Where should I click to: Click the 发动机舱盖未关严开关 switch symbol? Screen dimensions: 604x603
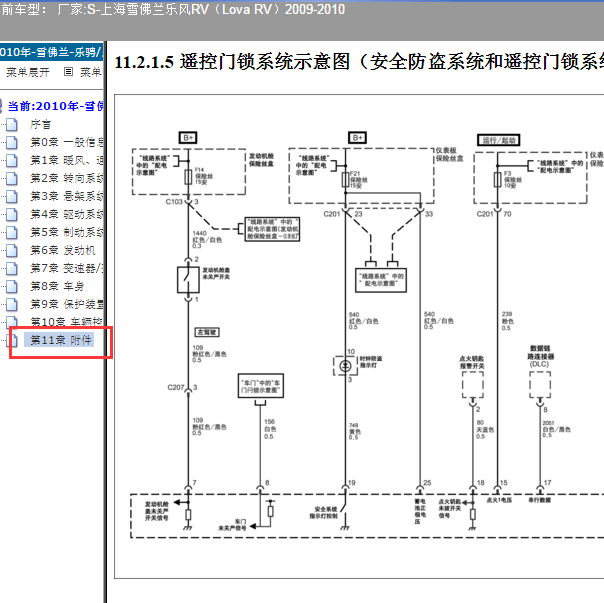(188, 280)
